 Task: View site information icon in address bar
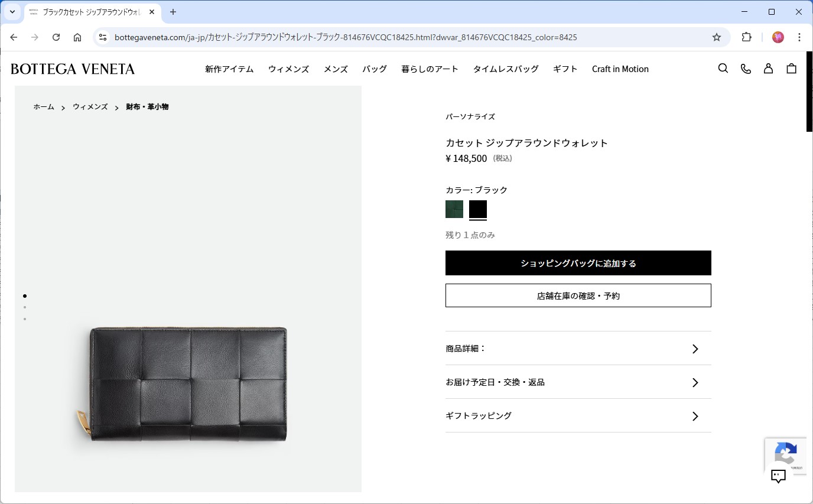coord(103,37)
